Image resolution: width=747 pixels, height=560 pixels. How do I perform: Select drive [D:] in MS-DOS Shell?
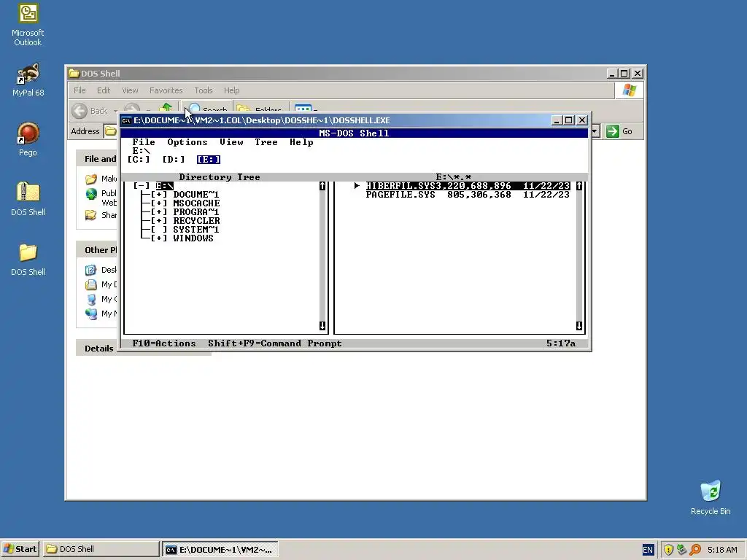click(x=174, y=160)
